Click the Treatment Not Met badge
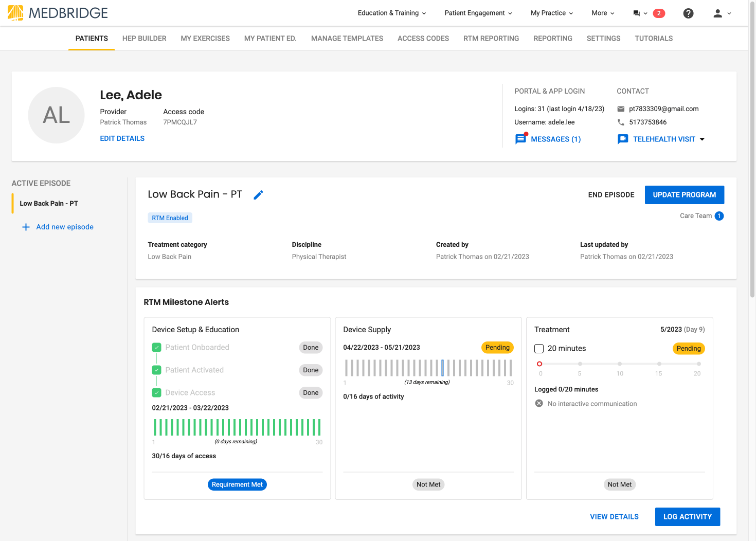Viewport: 756px width, 541px height. pyautogui.click(x=620, y=484)
